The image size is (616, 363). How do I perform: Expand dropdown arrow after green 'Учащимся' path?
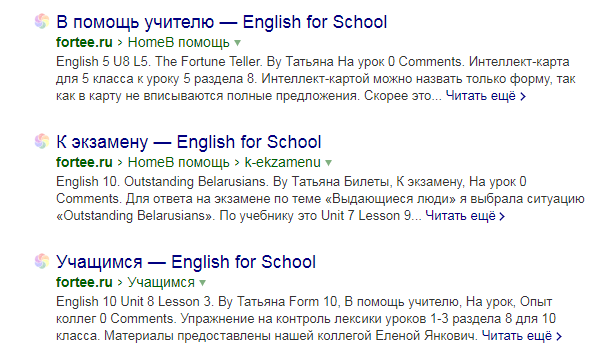pyautogui.click(x=202, y=282)
